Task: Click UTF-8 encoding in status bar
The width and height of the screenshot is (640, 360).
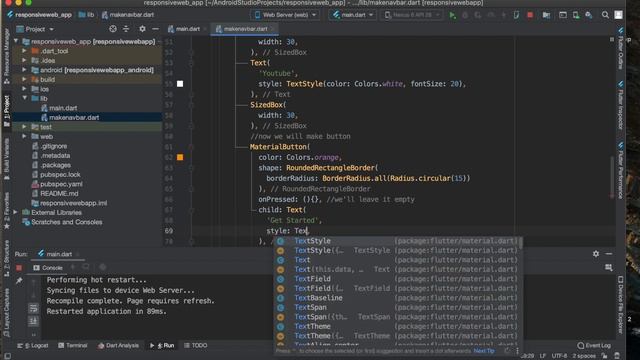Action: click(560, 356)
